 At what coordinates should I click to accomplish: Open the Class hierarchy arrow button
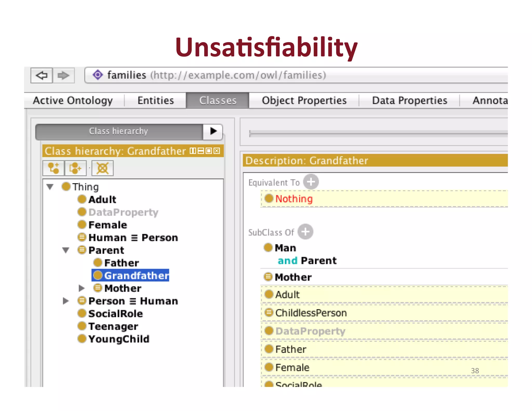click(213, 131)
